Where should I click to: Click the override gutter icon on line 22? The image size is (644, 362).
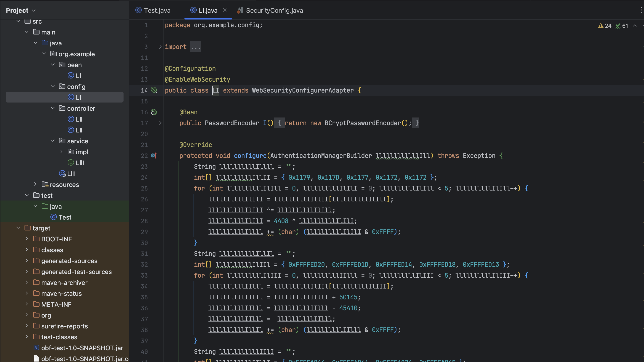point(154,156)
